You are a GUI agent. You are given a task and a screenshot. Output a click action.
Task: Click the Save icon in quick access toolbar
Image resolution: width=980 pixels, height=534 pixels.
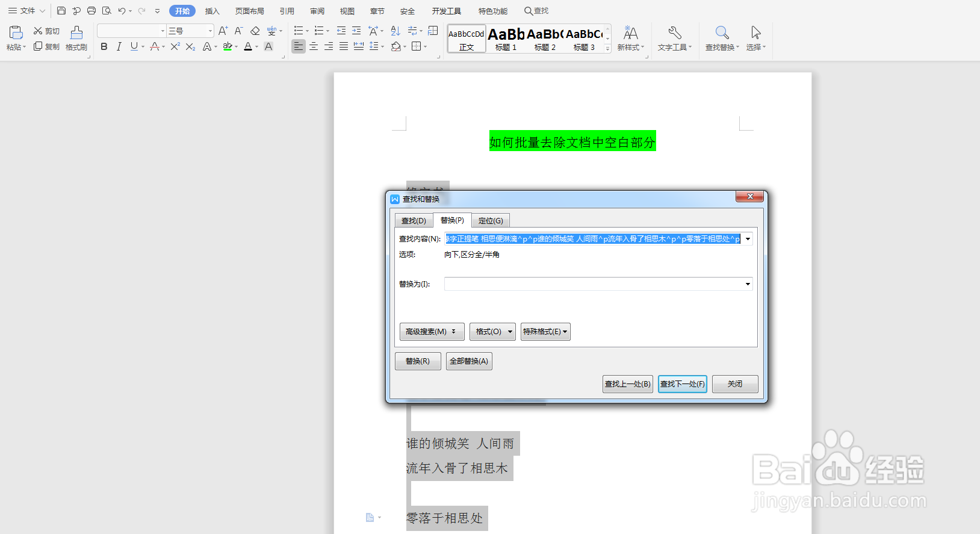coord(61,11)
